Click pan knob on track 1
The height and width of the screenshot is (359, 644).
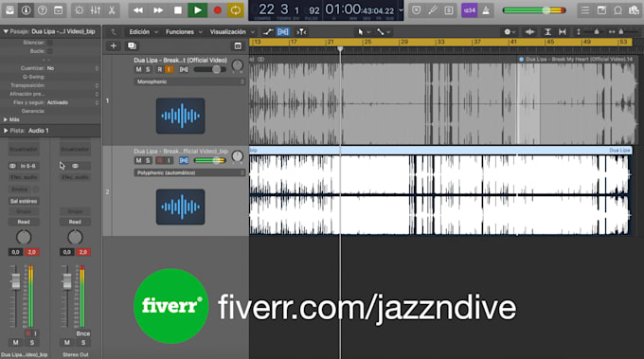coord(238,65)
